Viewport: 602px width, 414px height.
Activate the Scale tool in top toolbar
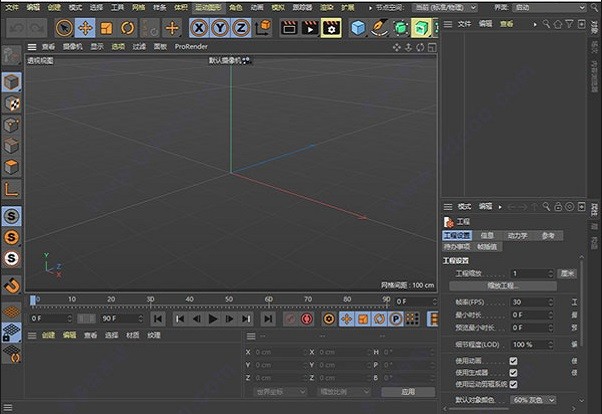(x=106, y=28)
